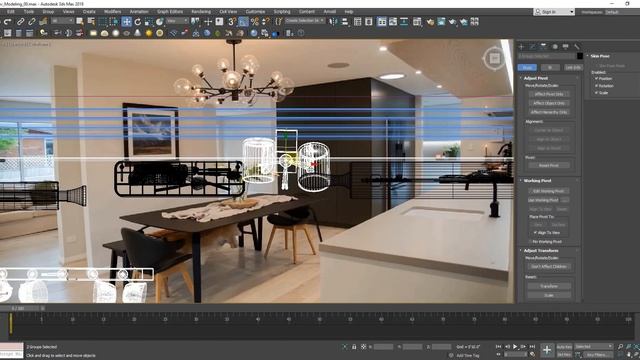Switch to the Link Info tab
640x360 pixels.
click(x=573, y=67)
